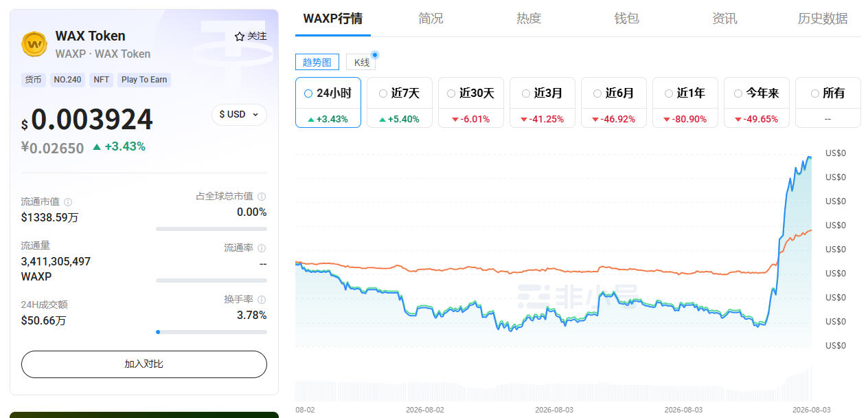Click the 加入对比 button
The image size is (868, 418).
tap(144, 364)
